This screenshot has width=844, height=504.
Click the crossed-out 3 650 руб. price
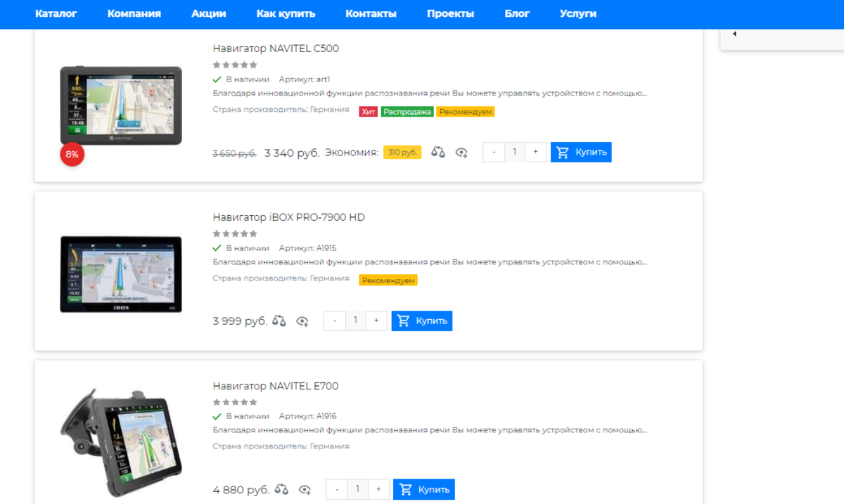(x=234, y=153)
